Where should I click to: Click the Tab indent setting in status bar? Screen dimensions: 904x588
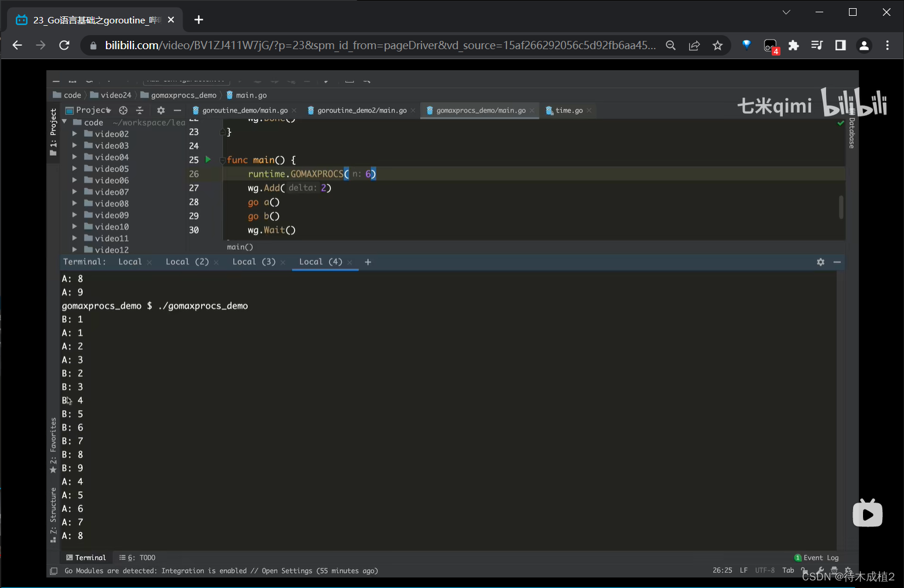pyautogui.click(x=788, y=570)
